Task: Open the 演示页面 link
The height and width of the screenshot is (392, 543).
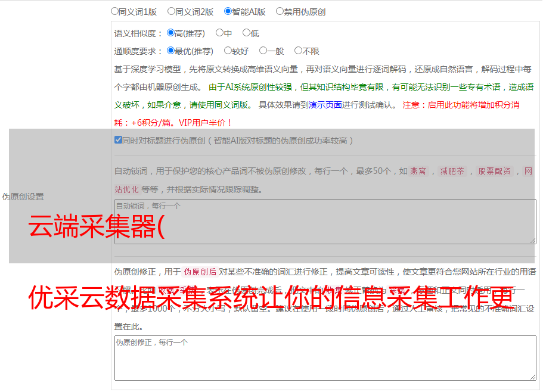Action: [x=325, y=105]
